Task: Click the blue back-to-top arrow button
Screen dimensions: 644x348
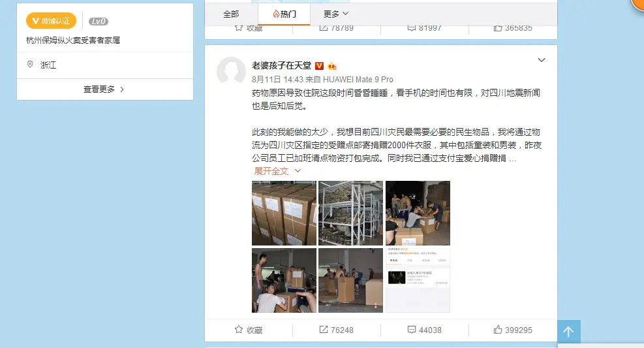Action: pyautogui.click(x=569, y=332)
